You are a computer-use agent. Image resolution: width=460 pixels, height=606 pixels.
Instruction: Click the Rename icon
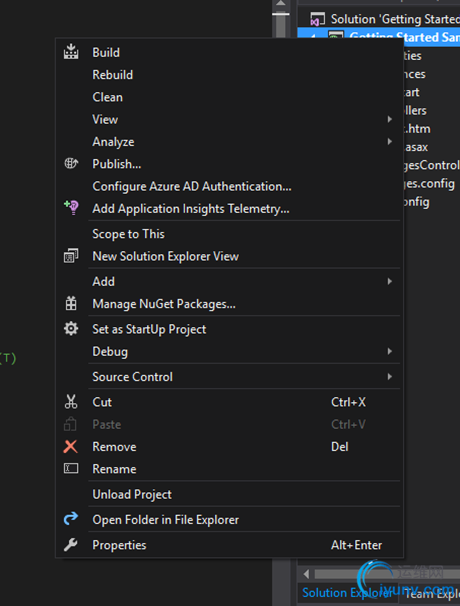click(x=71, y=468)
